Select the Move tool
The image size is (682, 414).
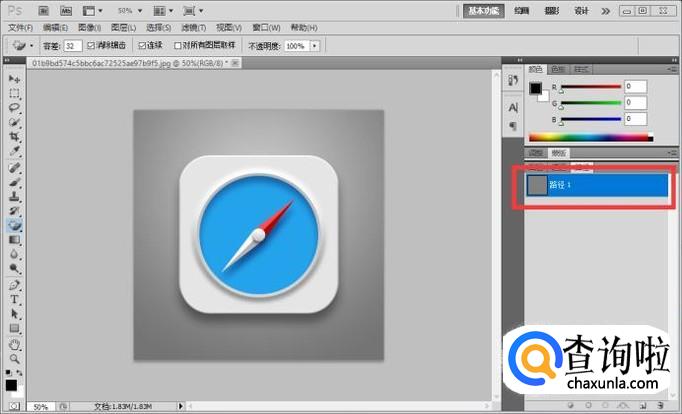14,79
